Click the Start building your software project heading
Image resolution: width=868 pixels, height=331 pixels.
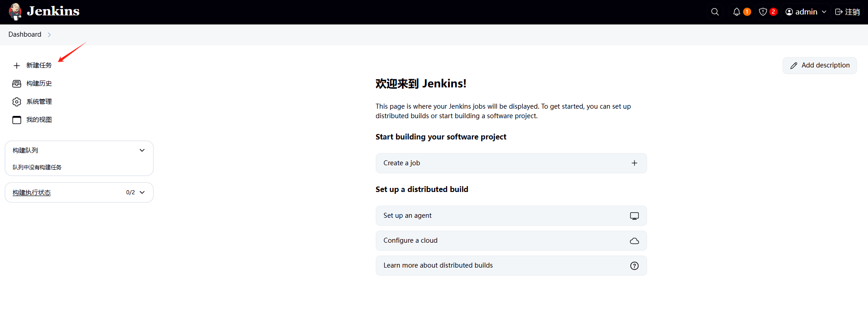point(441,137)
